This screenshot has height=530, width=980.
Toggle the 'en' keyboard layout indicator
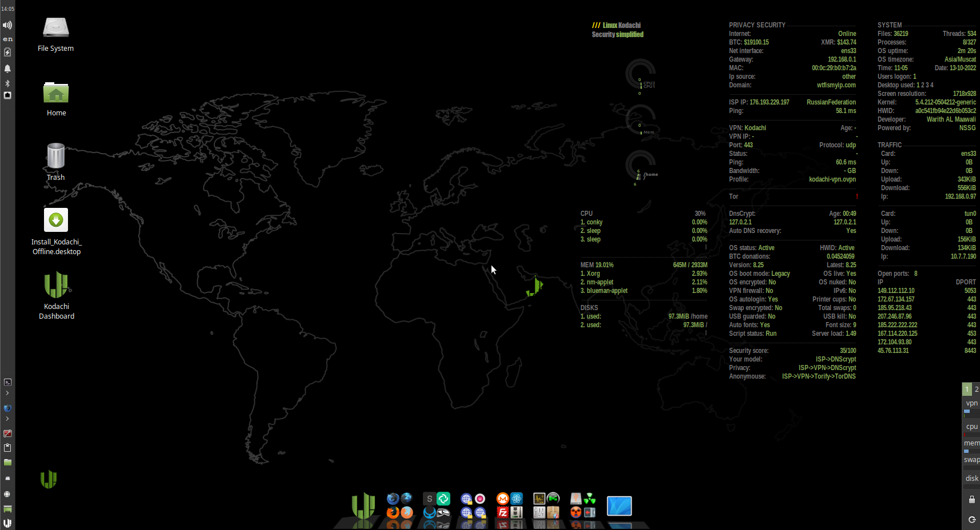[7, 39]
